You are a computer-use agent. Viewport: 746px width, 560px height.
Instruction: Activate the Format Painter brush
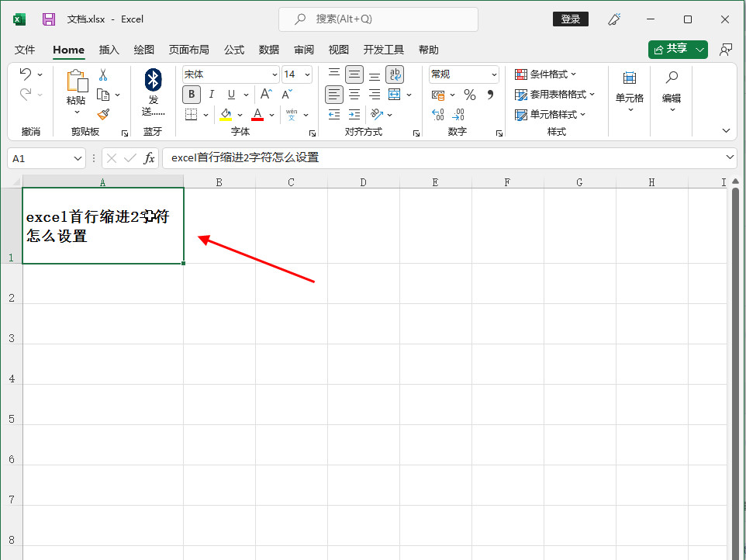coord(103,115)
